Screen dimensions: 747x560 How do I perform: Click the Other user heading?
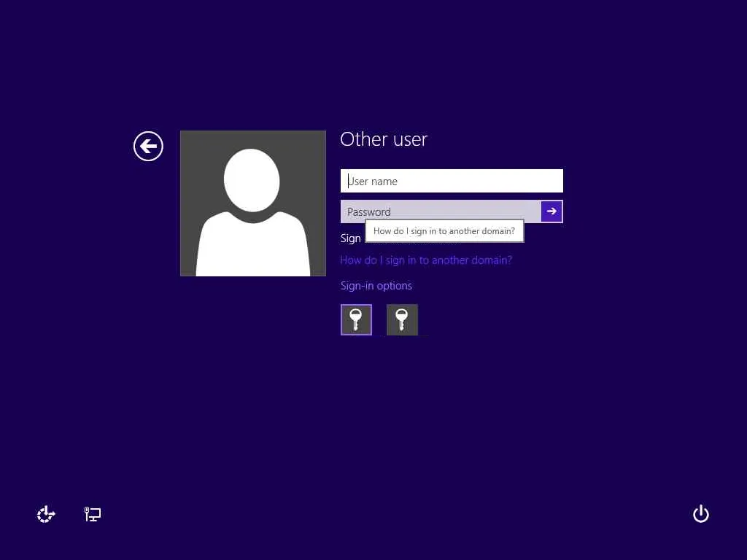click(x=384, y=139)
